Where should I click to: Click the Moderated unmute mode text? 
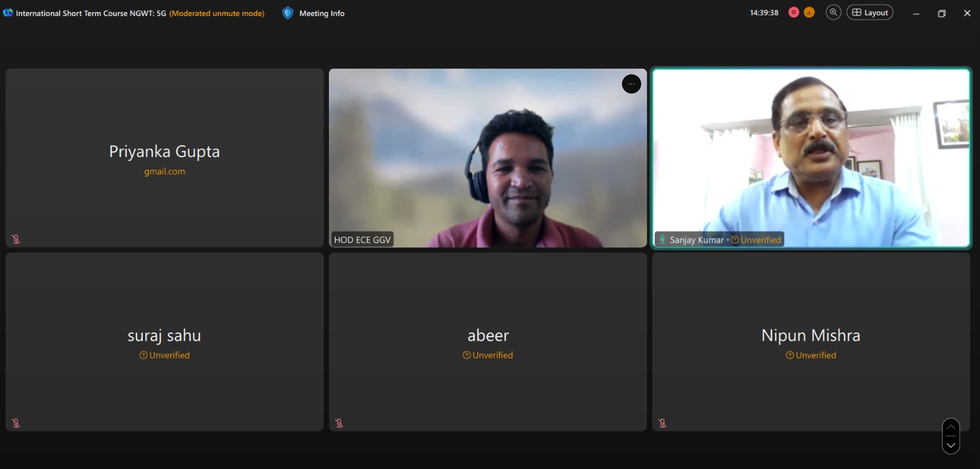pyautogui.click(x=217, y=13)
